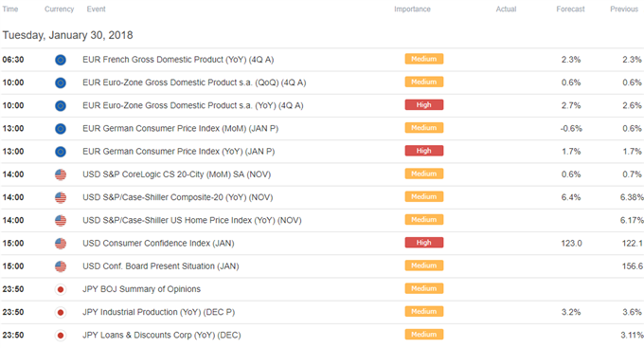The height and width of the screenshot is (348, 644).
Task: Click previous value 6.17% for US Home Price Index
Action: (632, 221)
